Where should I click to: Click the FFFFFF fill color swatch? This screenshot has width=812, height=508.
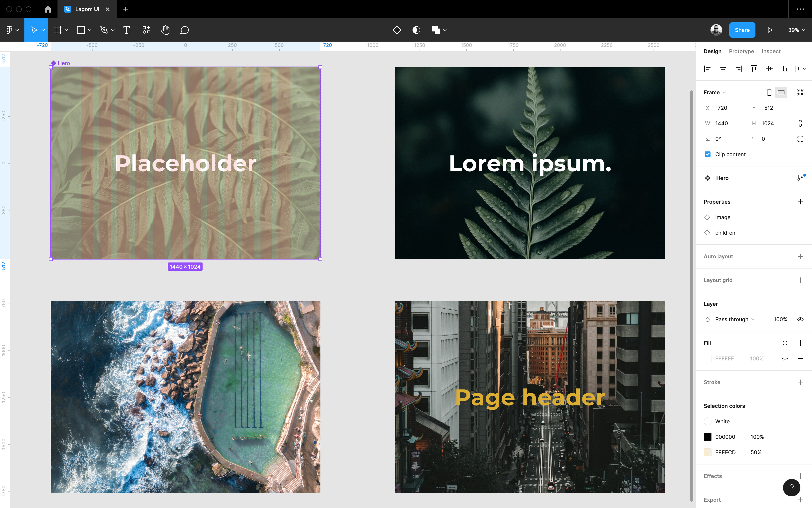click(x=707, y=359)
